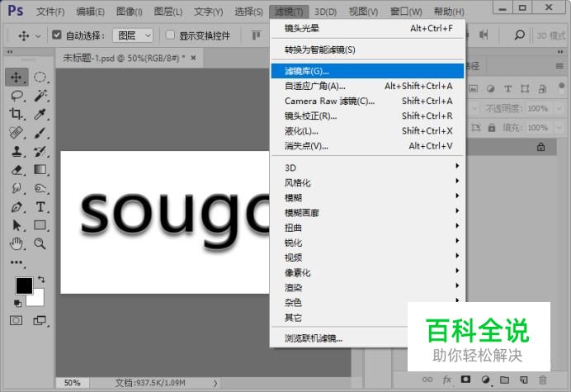
Task: Click the fx layer style icon
Action: (x=447, y=380)
